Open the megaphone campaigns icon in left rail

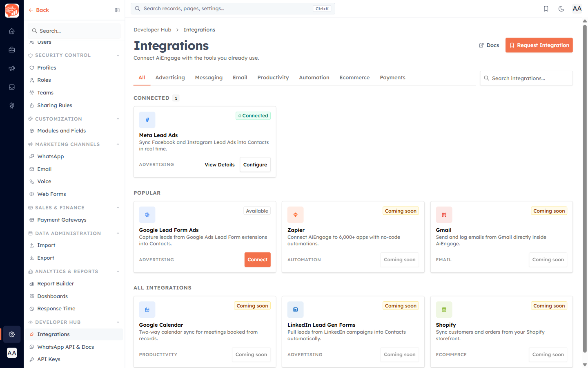12,68
